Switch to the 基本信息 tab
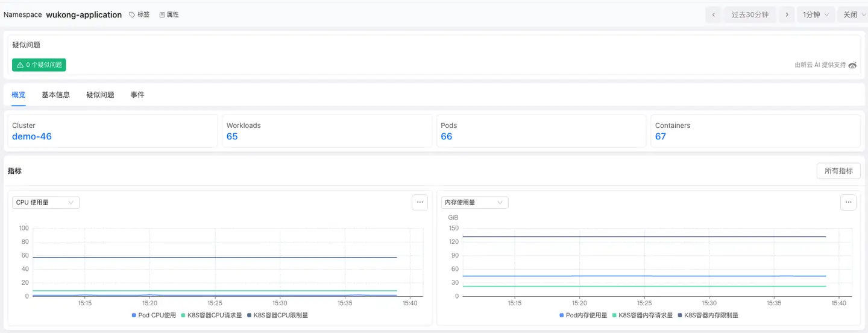 [x=55, y=95]
